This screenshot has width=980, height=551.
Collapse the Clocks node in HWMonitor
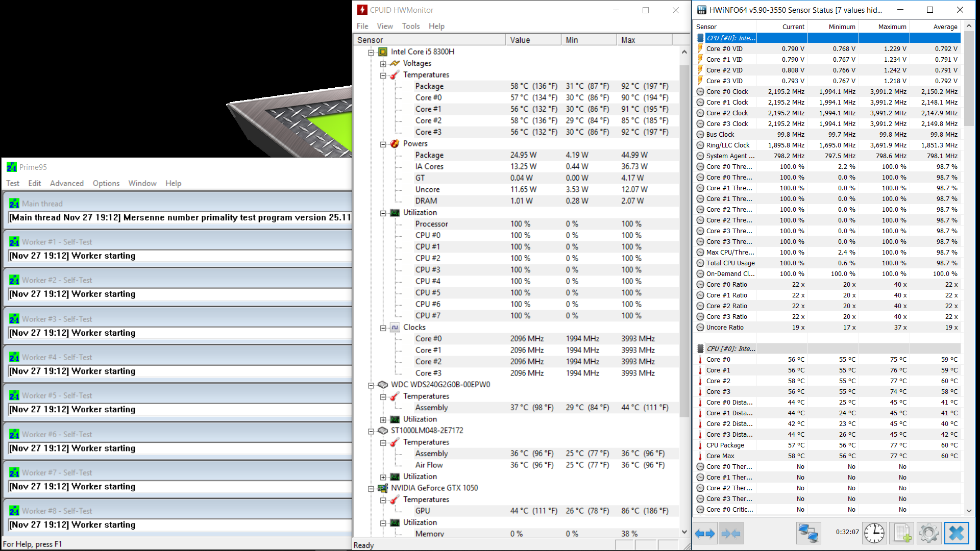click(x=383, y=328)
